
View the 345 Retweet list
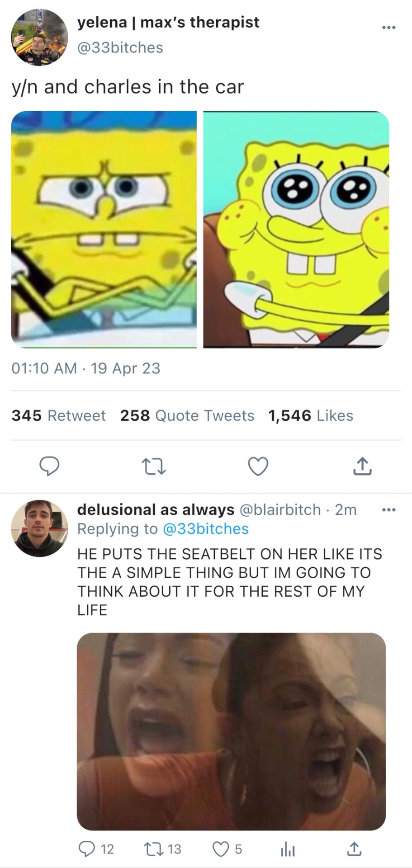click(x=59, y=415)
